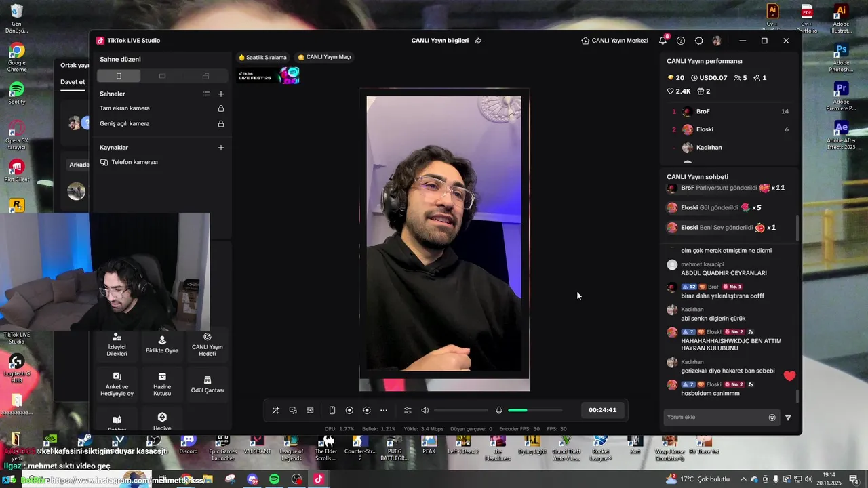Open the Davet et tab in background window
This screenshot has height=488, width=868.
tap(73, 82)
